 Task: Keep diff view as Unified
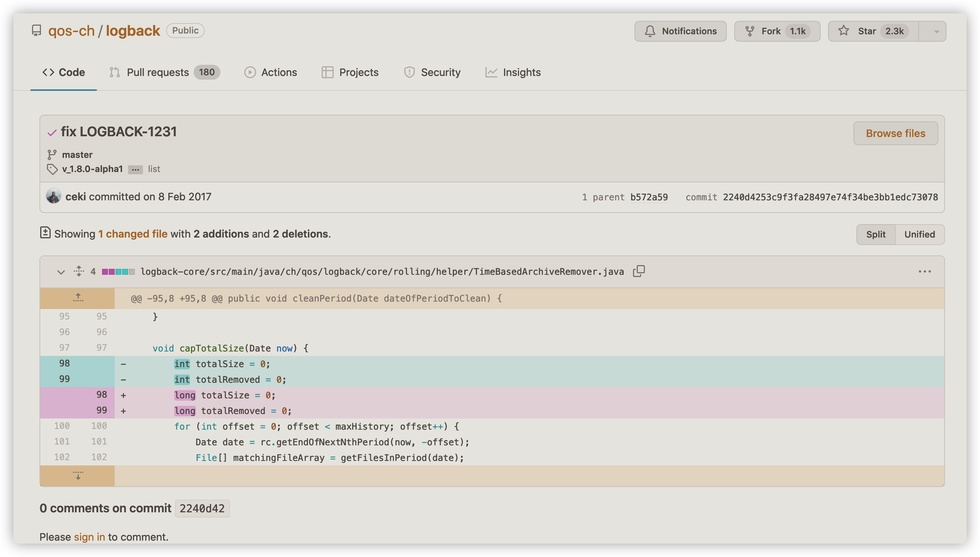tap(920, 234)
